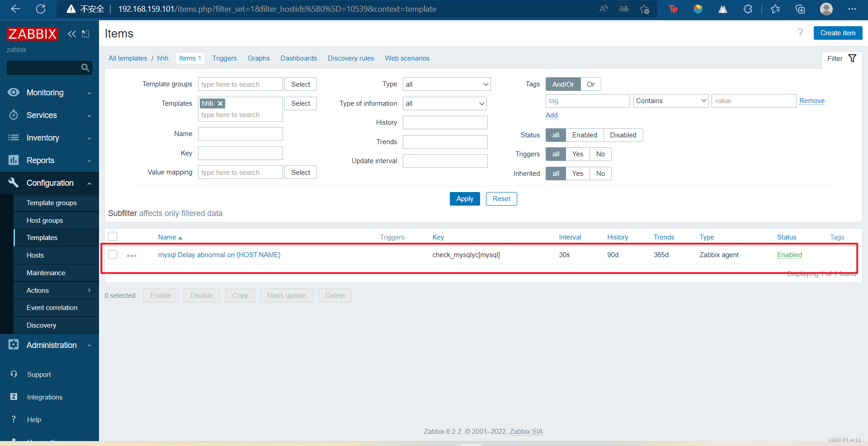Open the favorites list icon
Image resolution: width=868 pixels, height=446 pixels.
coord(775,9)
